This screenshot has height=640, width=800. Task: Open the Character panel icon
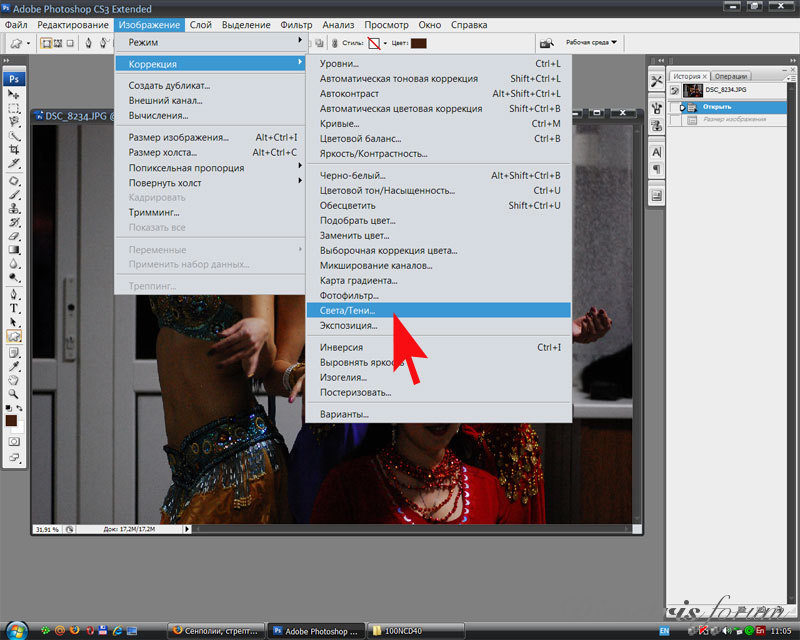pyautogui.click(x=657, y=152)
